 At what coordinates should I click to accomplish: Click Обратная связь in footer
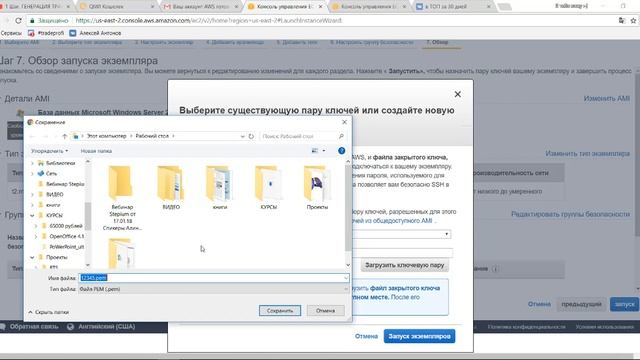34,327
